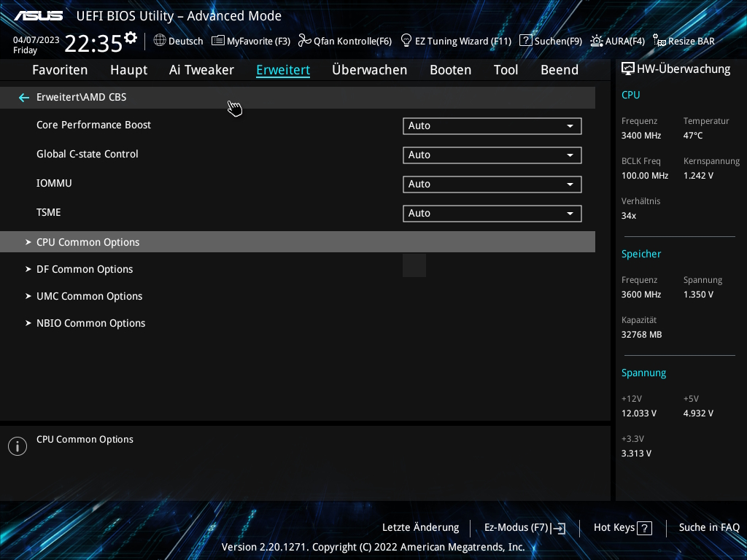Click the Kapazität 32768 MB value

coord(641,335)
